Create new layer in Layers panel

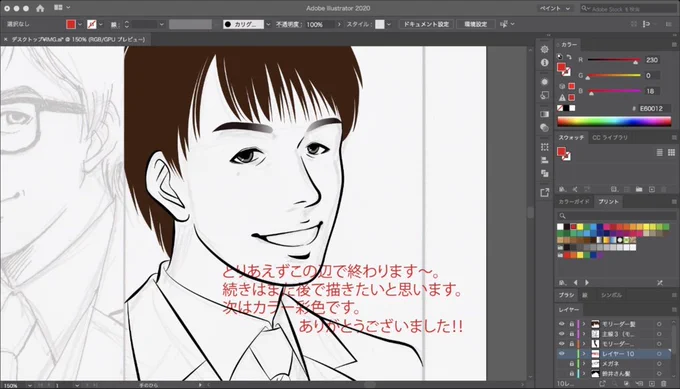click(651, 383)
